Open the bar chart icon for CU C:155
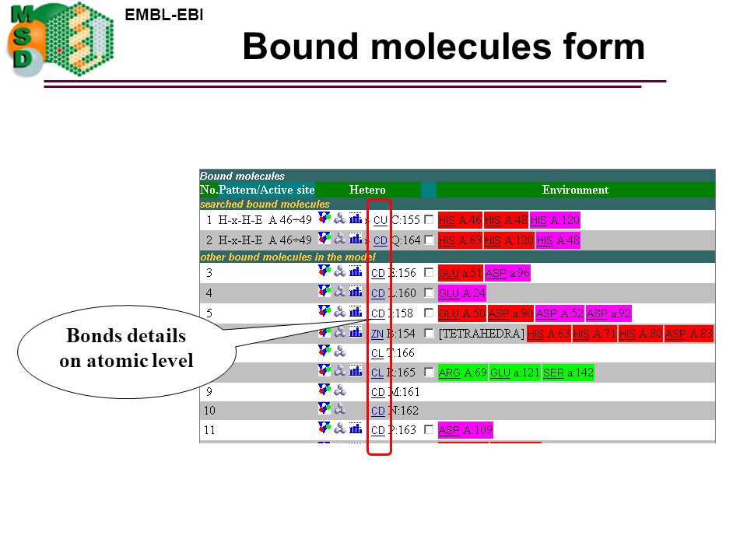 coord(356,219)
